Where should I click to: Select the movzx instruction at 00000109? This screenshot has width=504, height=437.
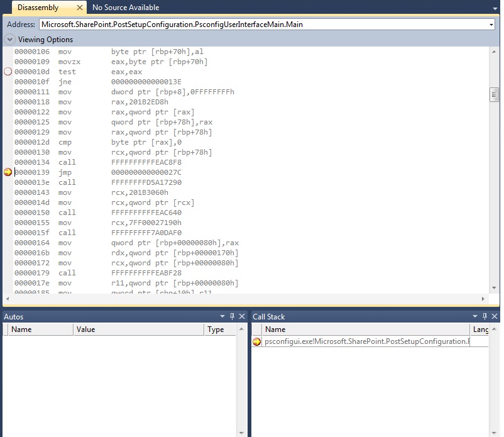tap(111, 62)
